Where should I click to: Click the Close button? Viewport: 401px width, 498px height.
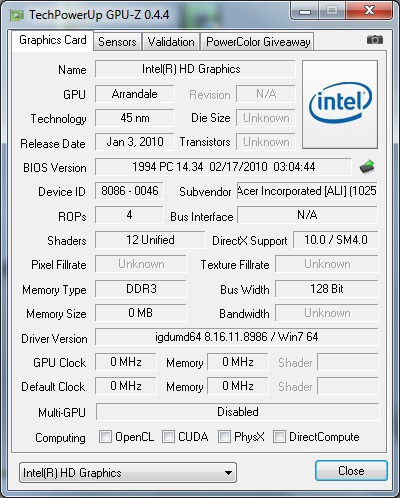[x=351, y=471]
